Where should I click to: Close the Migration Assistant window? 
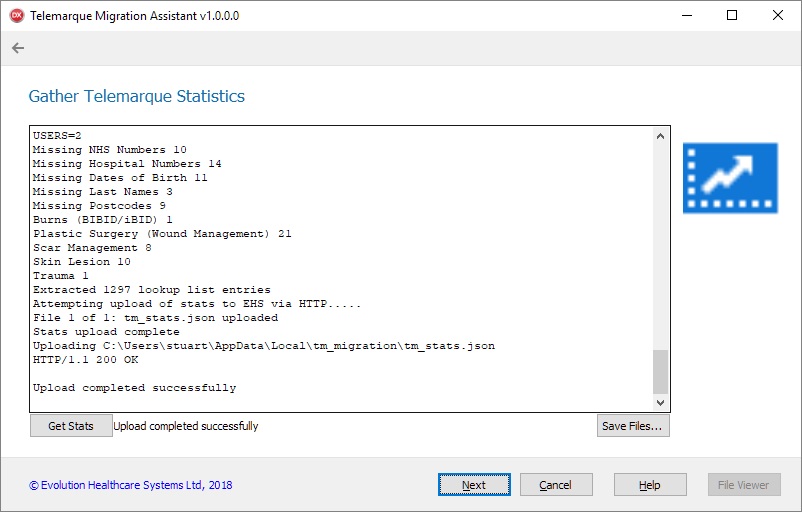pos(778,16)
